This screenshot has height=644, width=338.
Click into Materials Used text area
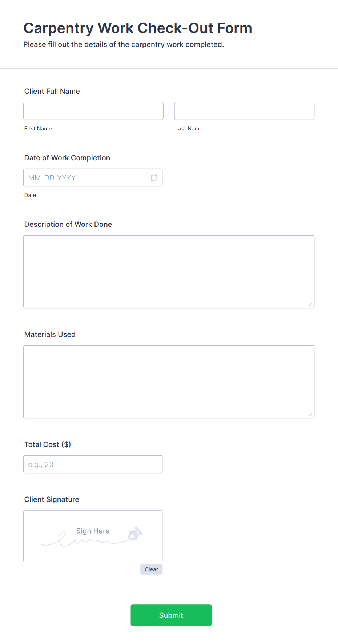click(169, 382)
